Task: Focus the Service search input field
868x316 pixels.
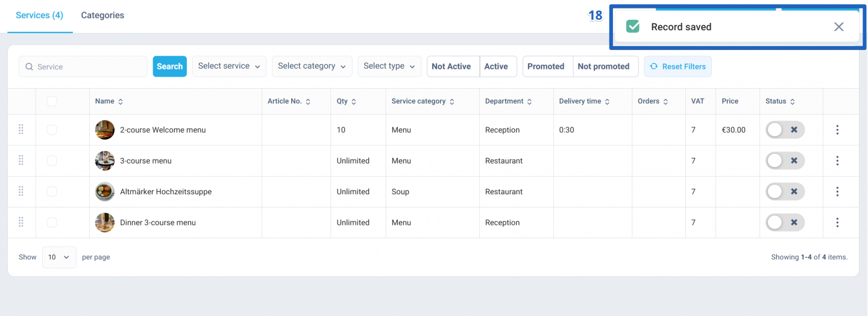Action: tap(83, 66)
